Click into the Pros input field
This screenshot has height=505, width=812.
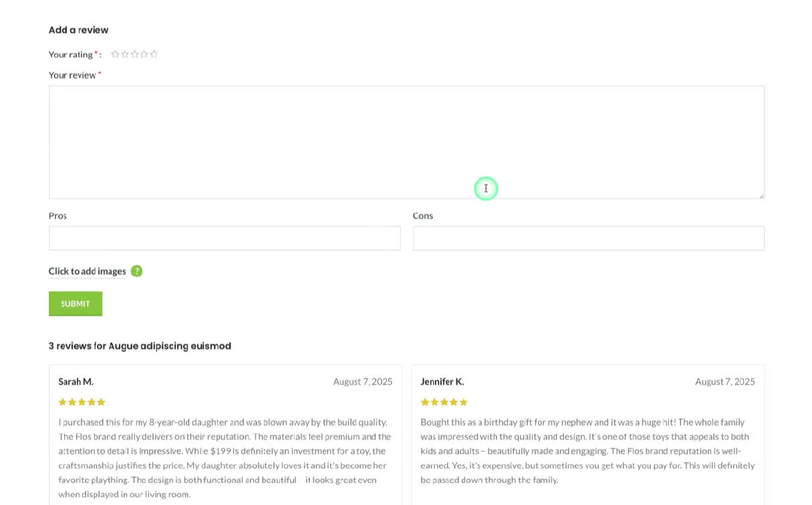click(225, 238)
